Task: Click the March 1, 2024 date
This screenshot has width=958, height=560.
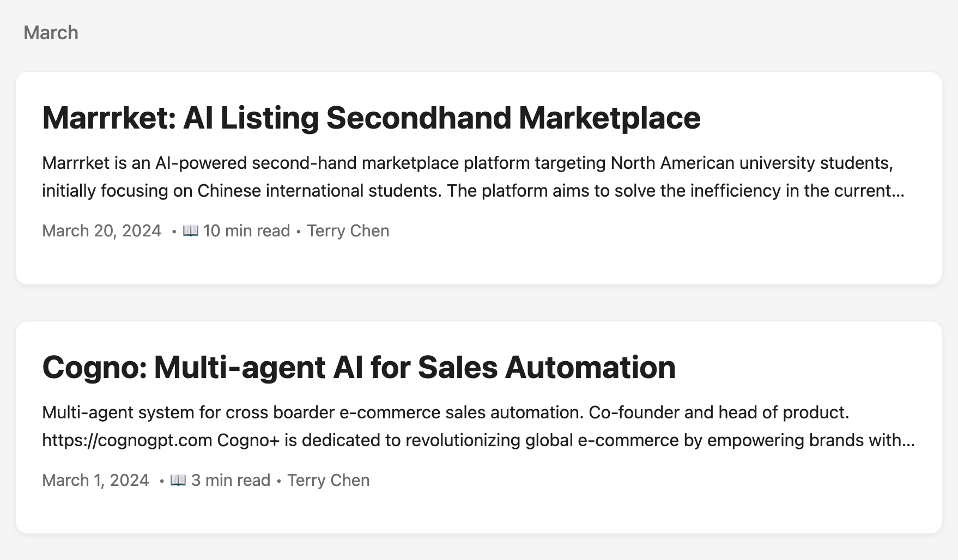Action: 95,480
